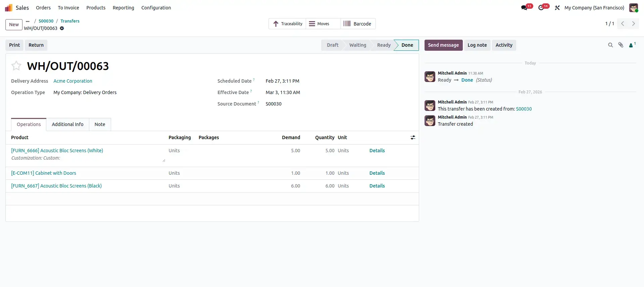Open My Company (San Francisco) company switcher
This screenshot has width=644, height=287.
point(594,8)
